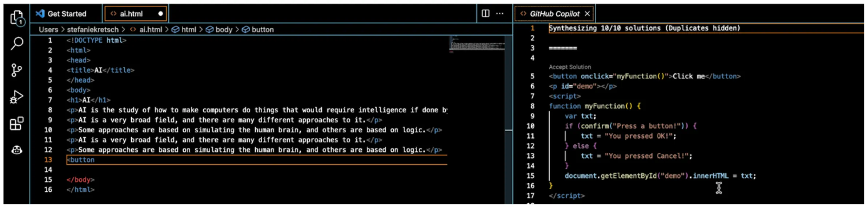Click the unsaved dot on ai.html tab
Viewport: 868px width, 208px height.
[160, 14]
